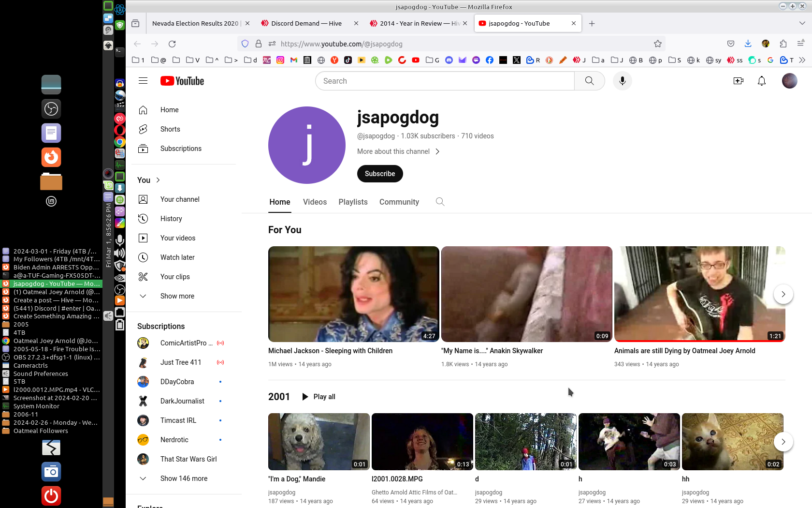Open Firefox extensions puzzle icon

(783, 44)
